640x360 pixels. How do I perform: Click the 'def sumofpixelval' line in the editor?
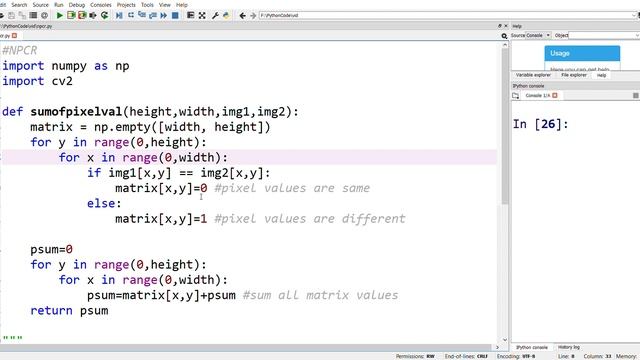(x=150, y=111)
